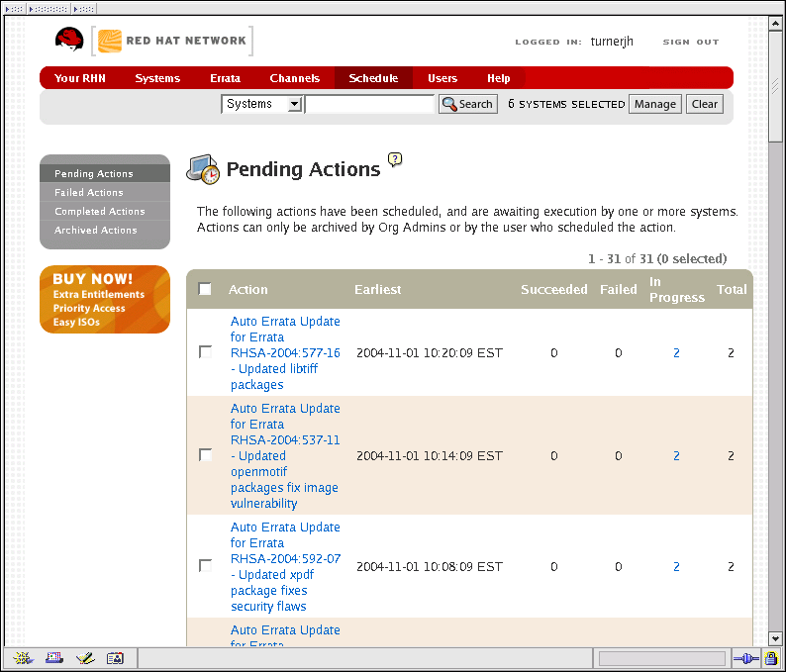Screen dimensions: 786x672
Task: Click the Clear button
Action: pos(705,104)
